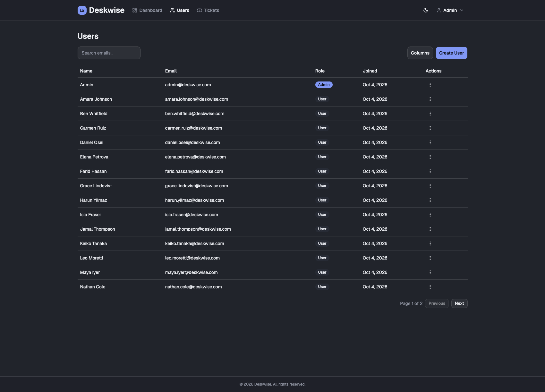The height and width of the screenshot is (392, 545).
Task: Open actions menu for Nathan Cole
Action: tap(430, 287)
